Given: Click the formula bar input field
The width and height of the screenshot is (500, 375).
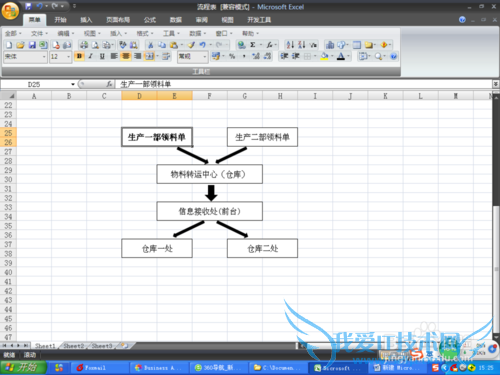Looking at the screenshot, I should pos(304,84).
